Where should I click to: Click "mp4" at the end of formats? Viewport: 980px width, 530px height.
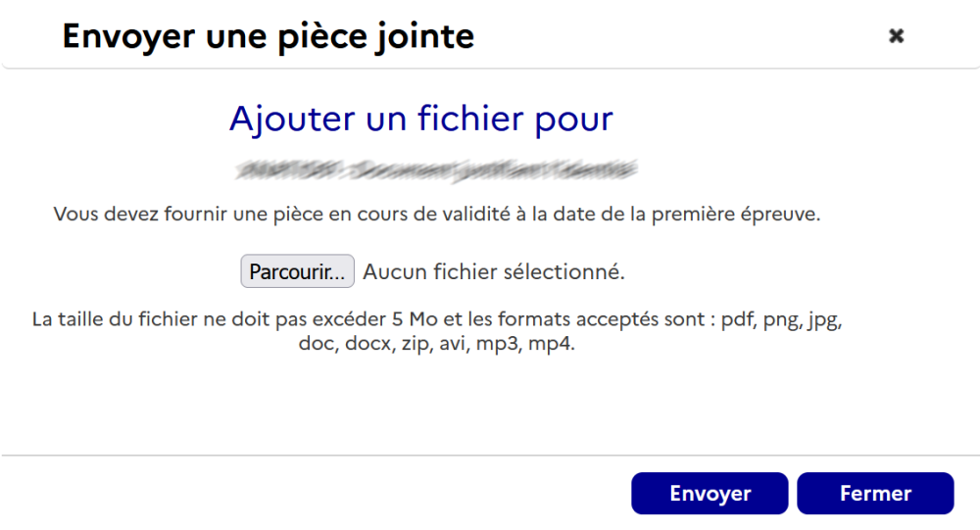[552, 346]
